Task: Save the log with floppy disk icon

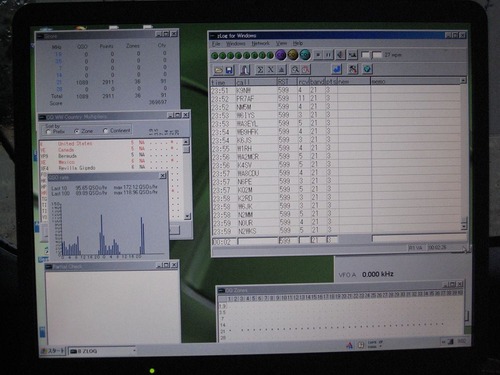Action: point(229,70)
